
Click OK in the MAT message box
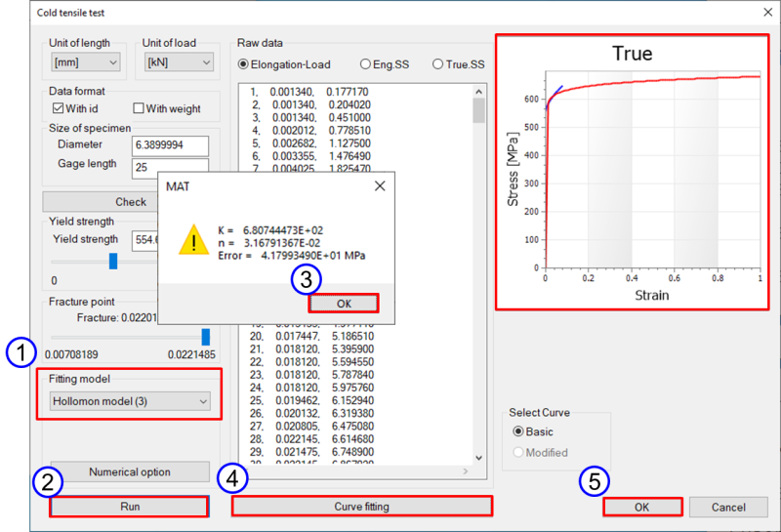344,304
